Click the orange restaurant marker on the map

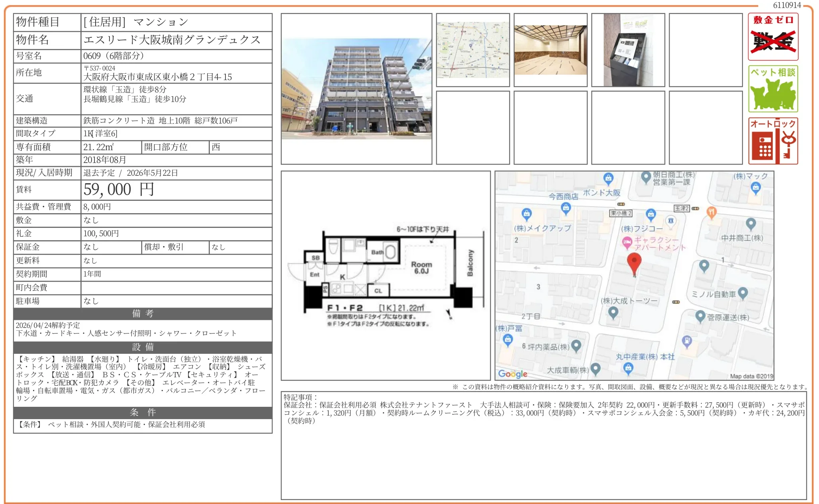click(x=711, y=212)
